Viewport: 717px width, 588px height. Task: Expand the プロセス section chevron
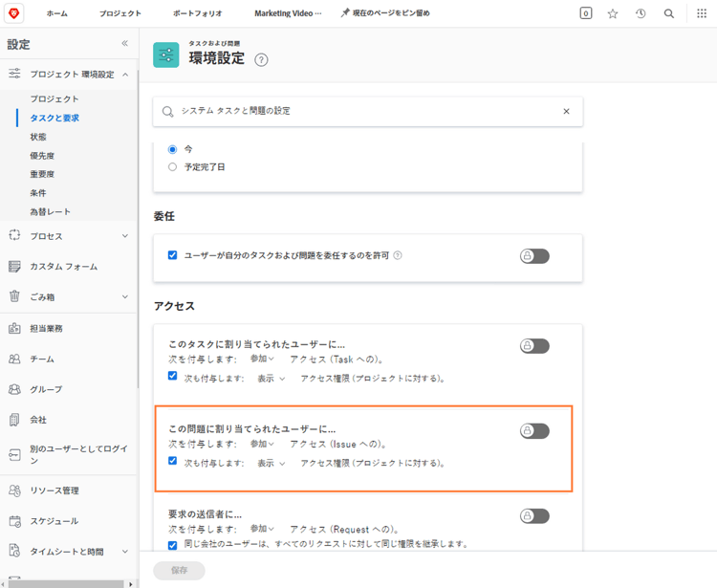(x=125, y=236)
